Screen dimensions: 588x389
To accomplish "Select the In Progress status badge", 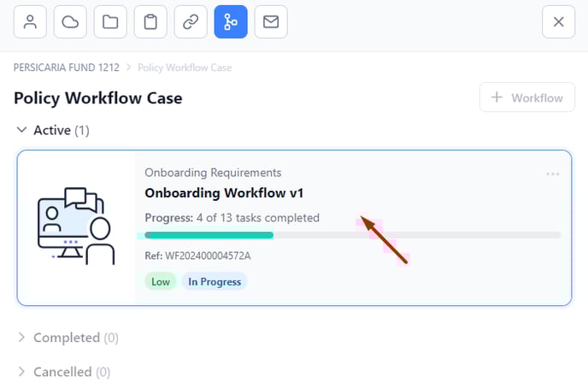I will point(215,282).
